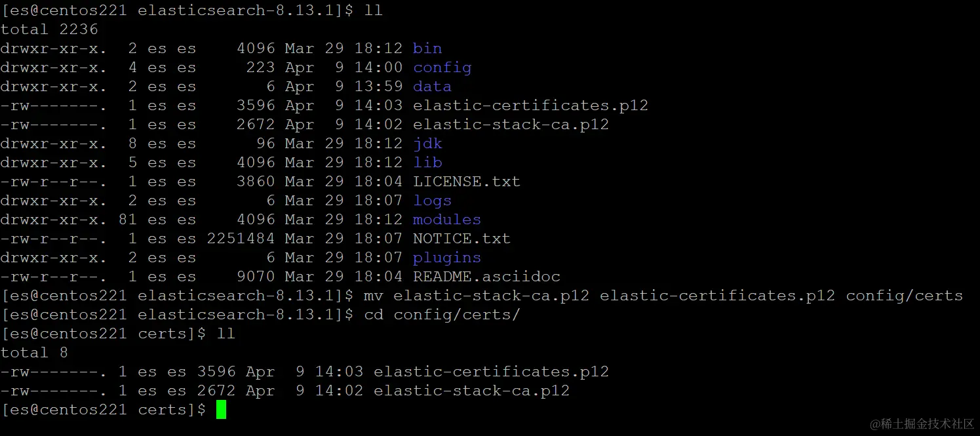Select the jdk directory entry
This screenshot has width=980, height=436.
click(427, 144)
